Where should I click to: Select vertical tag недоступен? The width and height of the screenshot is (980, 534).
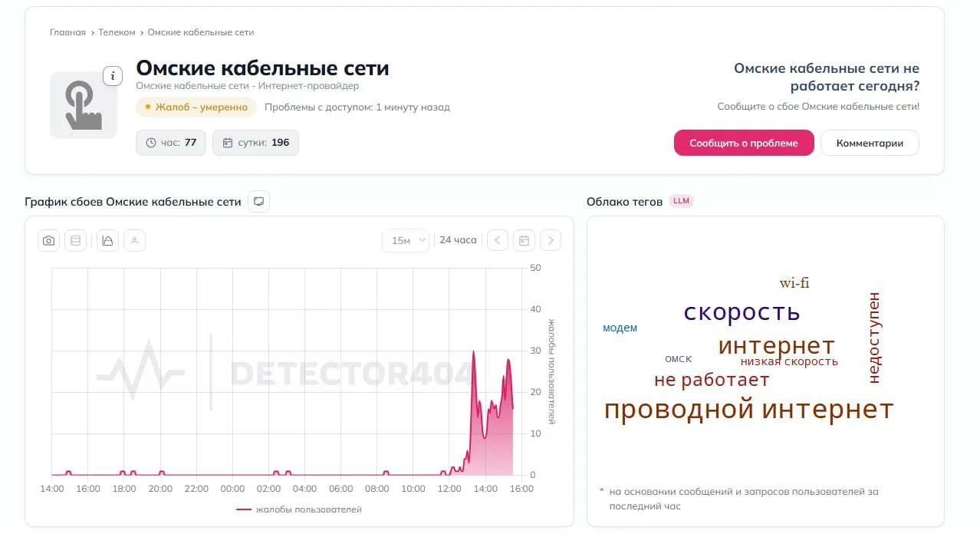click(x=874, y=338)
